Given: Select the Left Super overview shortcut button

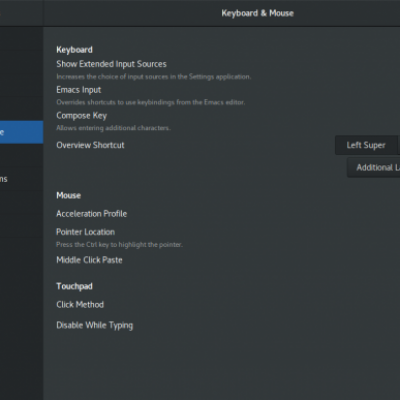Looking at the screenshot, I should point(366,145).
